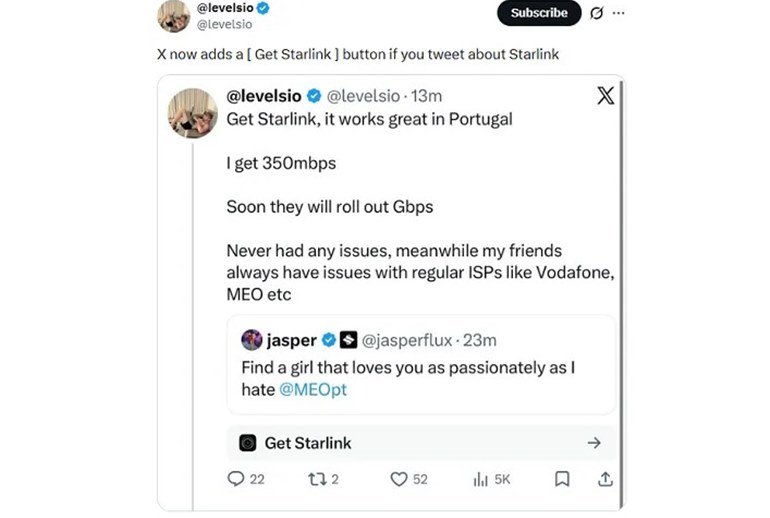Open the 13m timestamp link
770x518 pixels.
[427, 96]
